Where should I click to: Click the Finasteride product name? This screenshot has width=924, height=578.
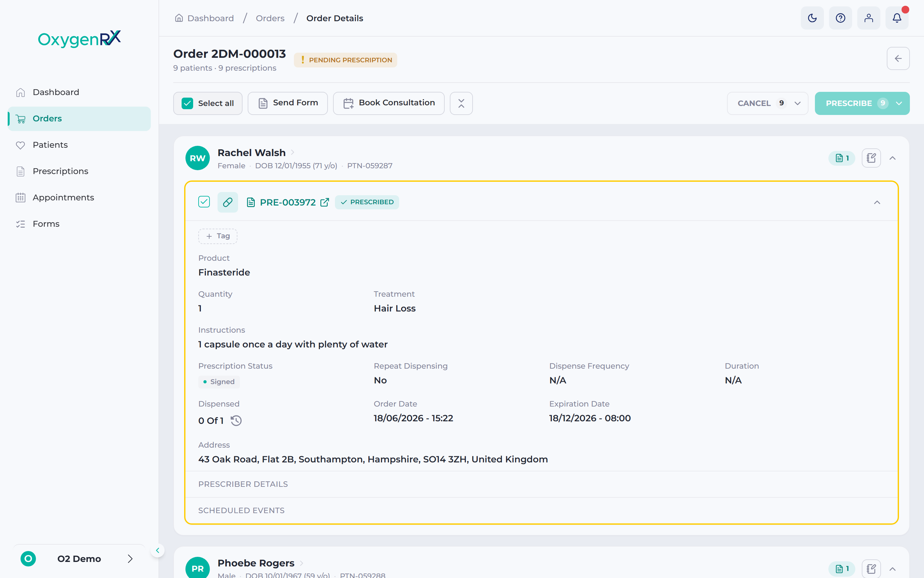point(224,272)
